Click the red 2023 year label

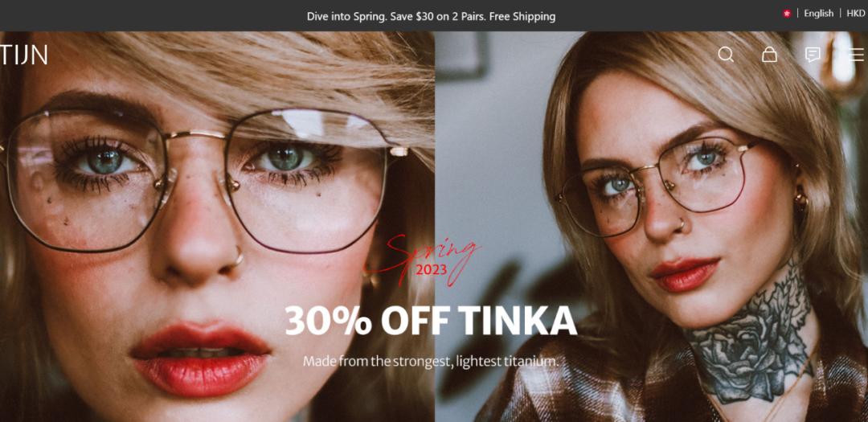pos(432,270)
